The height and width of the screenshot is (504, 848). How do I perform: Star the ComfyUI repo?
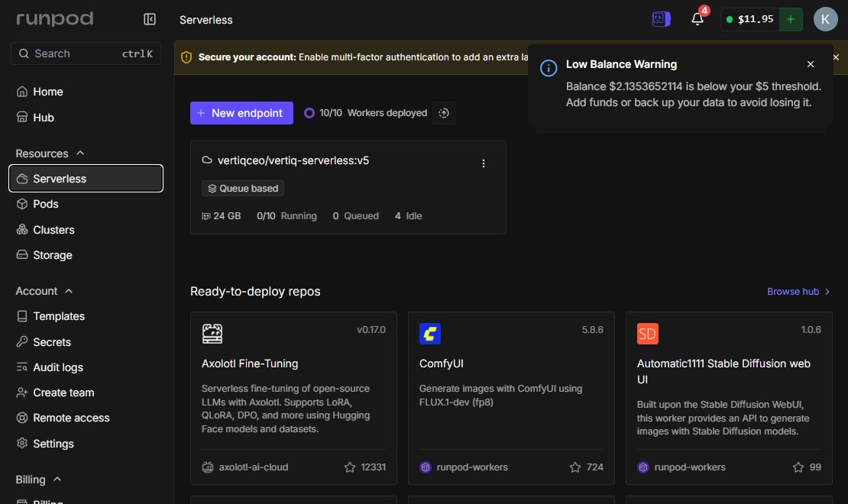[x=575, y=467]
